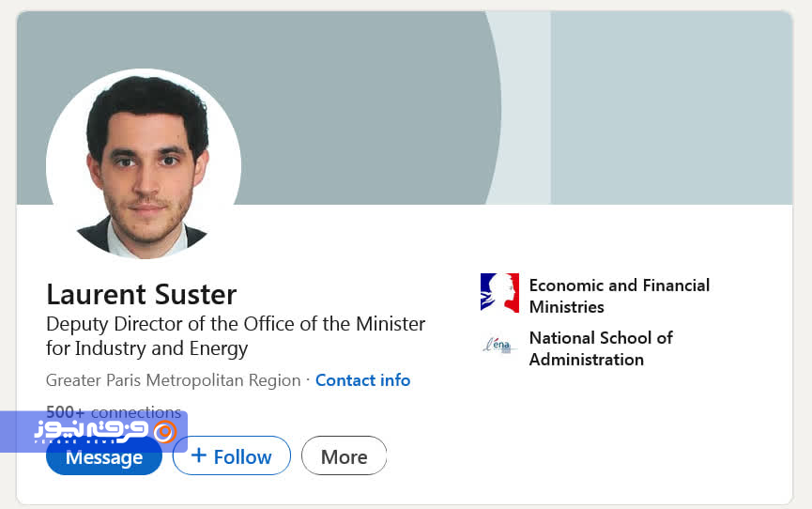Click the orange circle watermark icon
Image resolution: width=812 pixels, height=509 pixels.
[x=164, y=431]
